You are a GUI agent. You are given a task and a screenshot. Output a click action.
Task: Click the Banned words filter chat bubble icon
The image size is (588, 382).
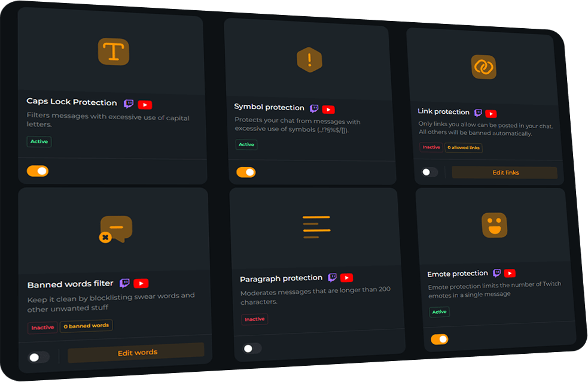point(116,229)
